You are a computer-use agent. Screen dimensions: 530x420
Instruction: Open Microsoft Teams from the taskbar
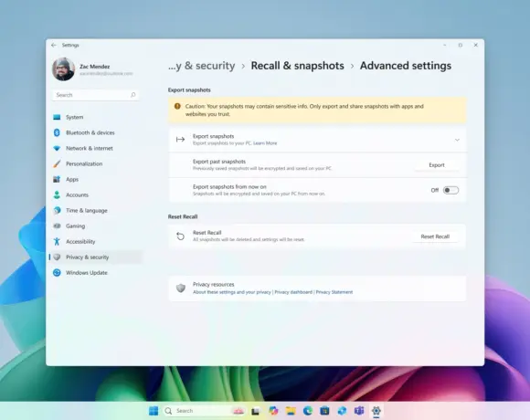coord(359,411)
